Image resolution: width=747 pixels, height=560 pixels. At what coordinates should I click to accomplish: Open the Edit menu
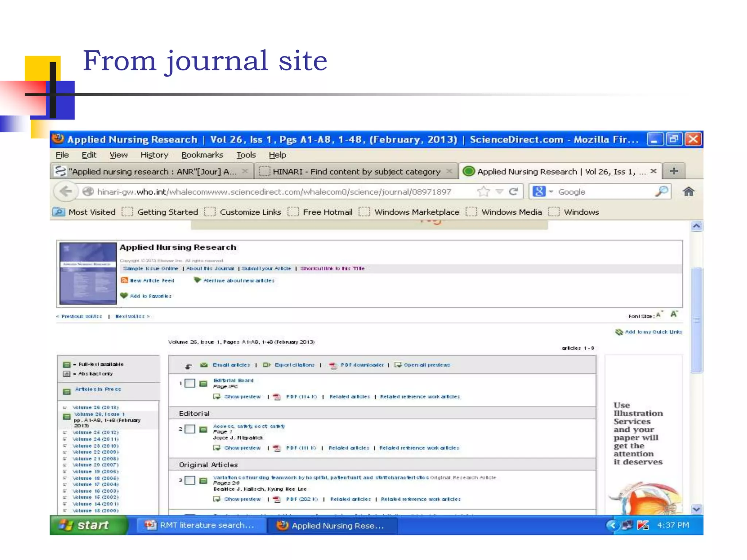click(89, 155)
